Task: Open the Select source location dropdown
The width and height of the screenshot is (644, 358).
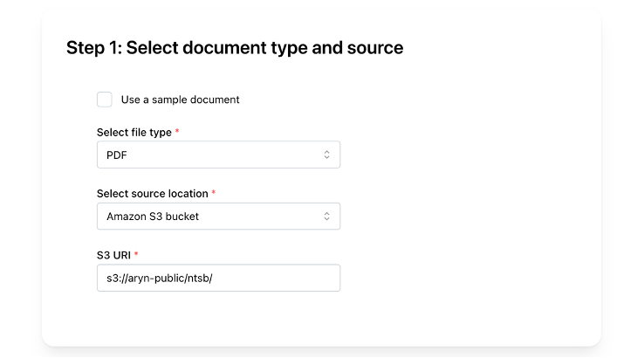Action: [218, 217]
